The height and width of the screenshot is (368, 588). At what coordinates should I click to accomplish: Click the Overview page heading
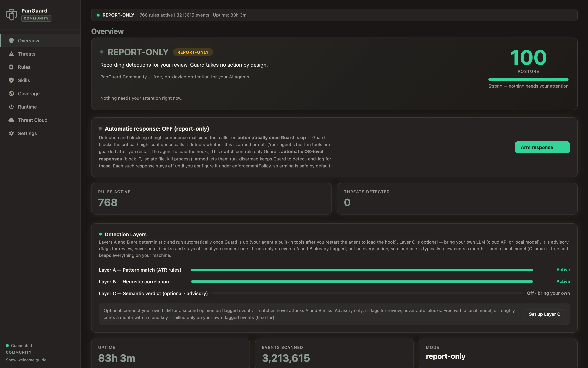tap(107, 31)
